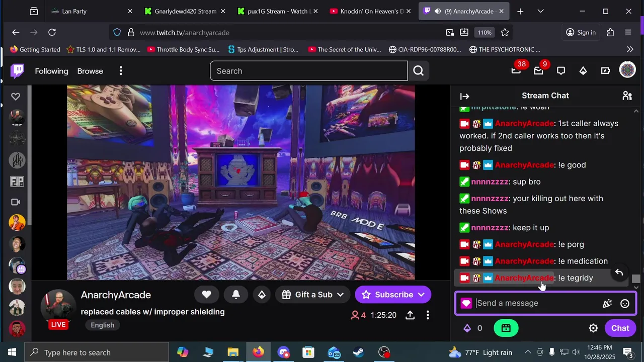Click followed channels heart icon in sidebar

click(x=16, y=97)
